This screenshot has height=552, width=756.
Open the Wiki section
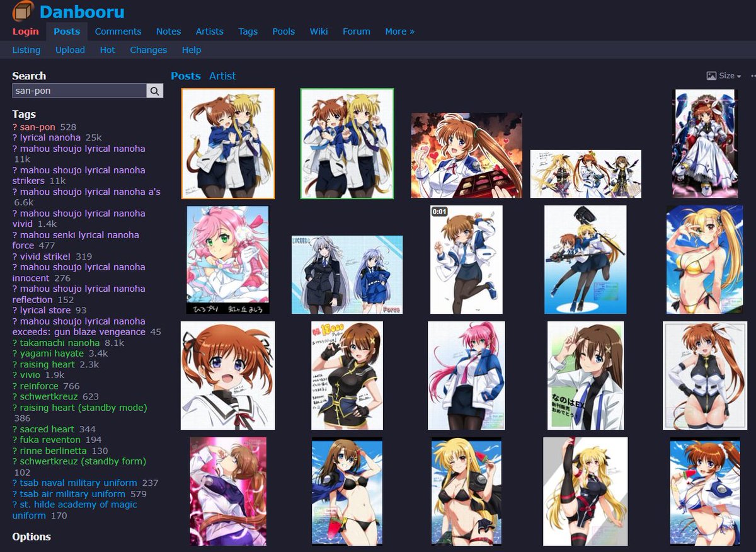tap(319, 32)
